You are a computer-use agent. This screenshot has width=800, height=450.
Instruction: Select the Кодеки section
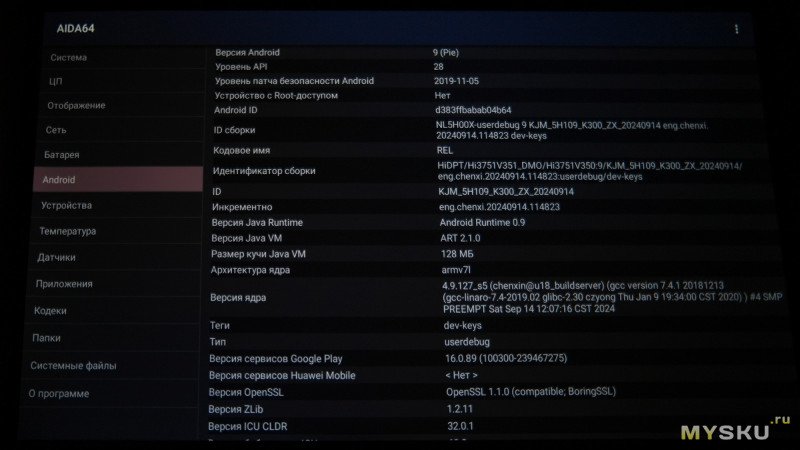coord(50,311)
